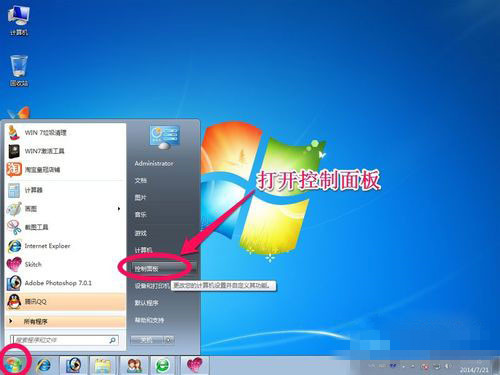Image resolution: width=500 pixels, height=375 pixels.
Task: Select Devices and Printers entry
Action: tap(152, 286)
